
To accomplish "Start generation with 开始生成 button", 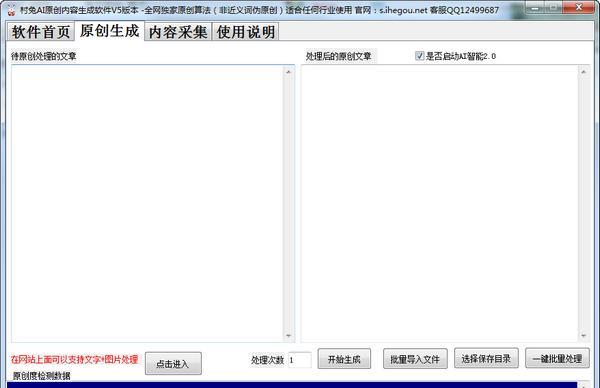I will tap(344, 359).
